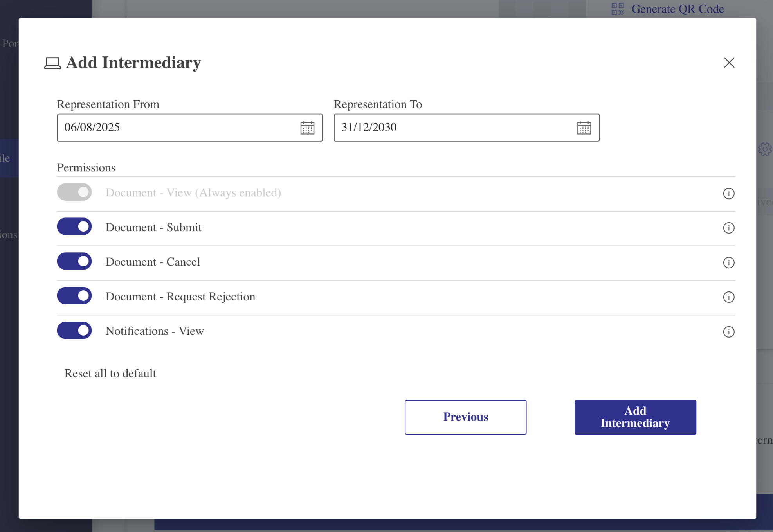Viewport: 773px width, 532px height.
Task: Open Representation From calendar picker
Action: [307, 128]
